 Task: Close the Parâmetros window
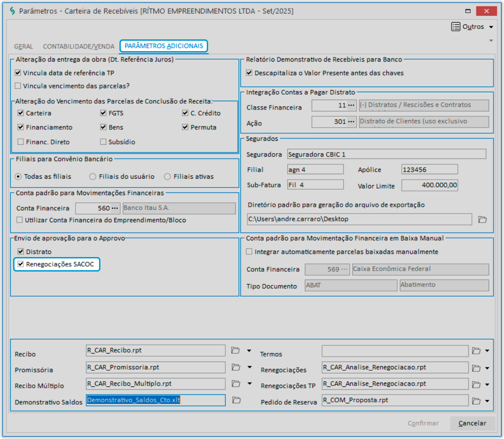[487, 11]
